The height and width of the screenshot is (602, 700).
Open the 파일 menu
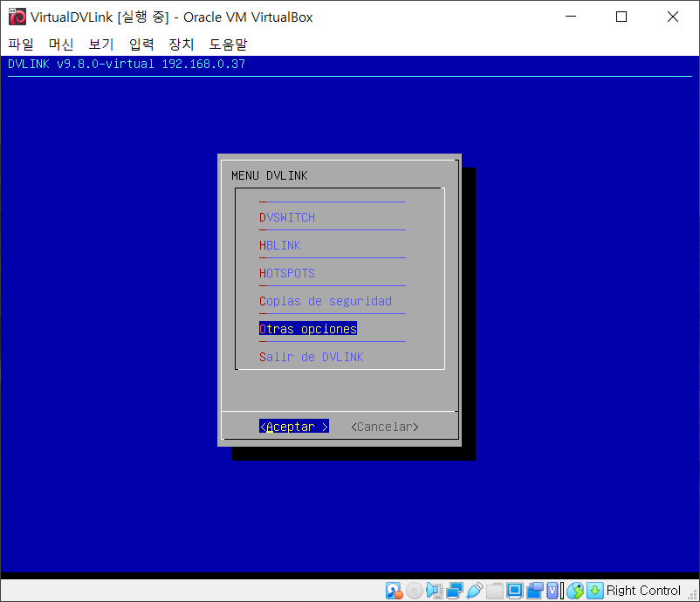tap(21, 44)
